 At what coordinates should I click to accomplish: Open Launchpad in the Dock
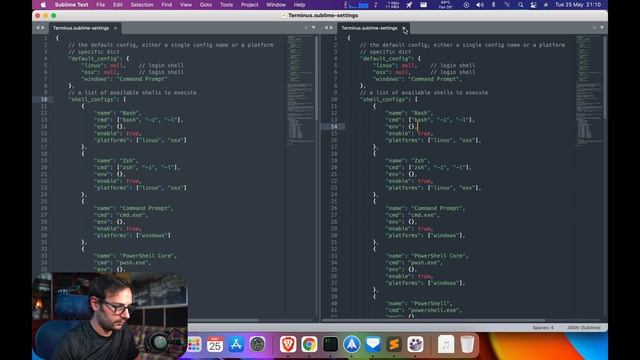click(194, 344)
